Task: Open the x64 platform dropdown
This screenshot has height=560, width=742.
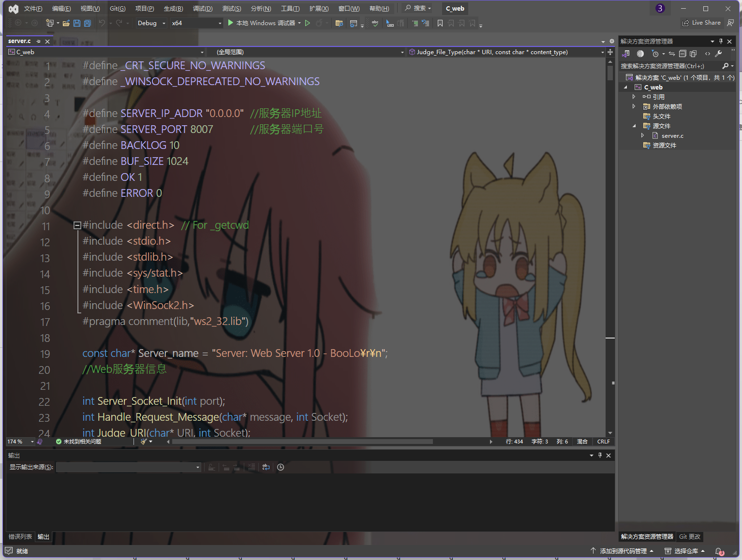Action: pos(197,23)
